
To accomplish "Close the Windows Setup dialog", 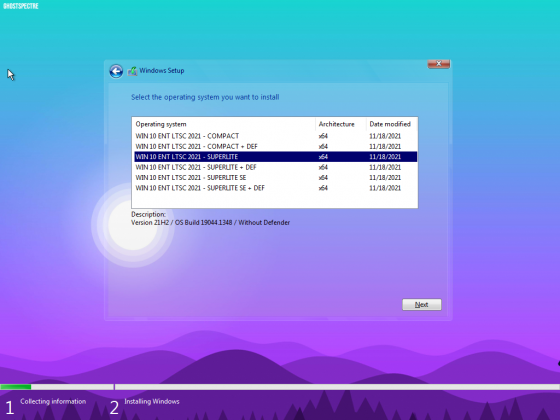I will pyautogui.click(x=439, y=64).
